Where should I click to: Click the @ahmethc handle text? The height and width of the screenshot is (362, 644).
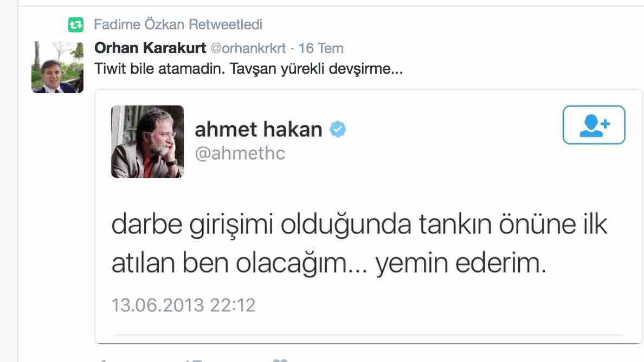pos(240,153)
